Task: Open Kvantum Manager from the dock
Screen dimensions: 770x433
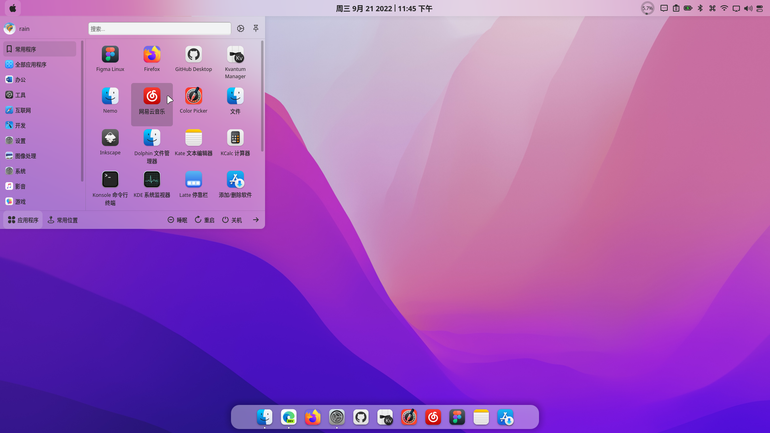Action: tap(385, 417)
